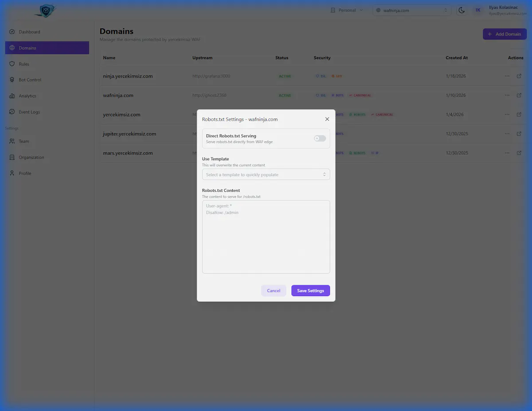The height and width of the screenshot is (411, 532).
Task: Click external link icon for wafninja.com row
Action: pyautogui.click(x=519, y=95)
